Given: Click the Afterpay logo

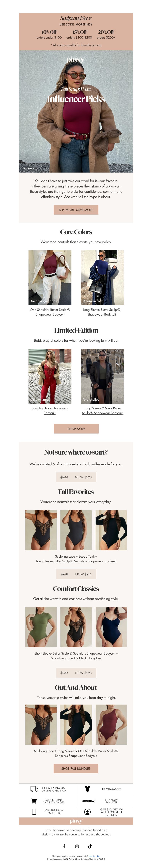Looking at the screenshot, I should 89,801.
